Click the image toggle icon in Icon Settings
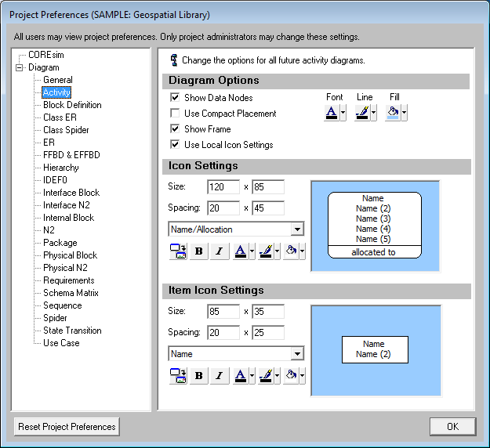The height and width of the screenshot is (448, 490). point(177,251)
